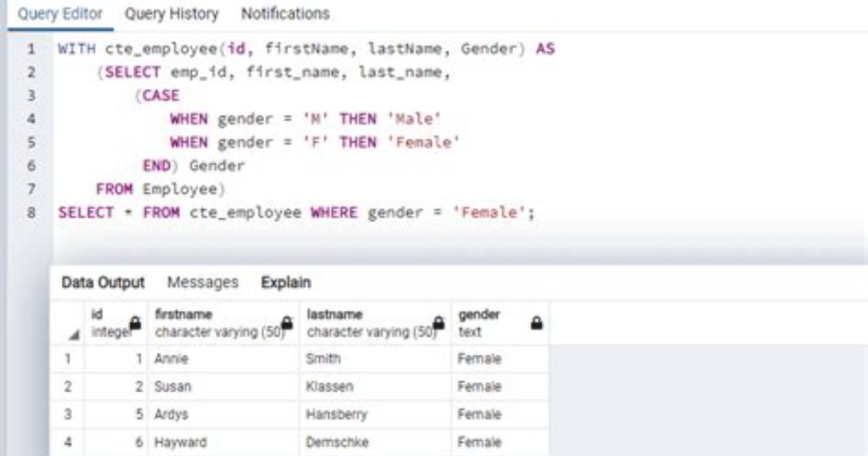The height and width of the screenshot is (456, 868).
Task: Select result row number 1
Action: [67, 359]
